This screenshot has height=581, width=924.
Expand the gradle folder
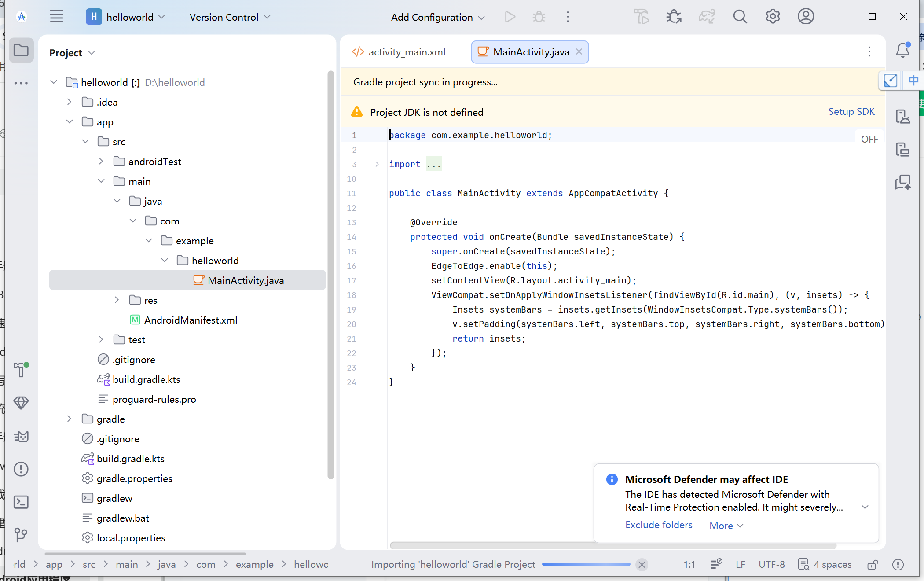[x=69, y=419]
